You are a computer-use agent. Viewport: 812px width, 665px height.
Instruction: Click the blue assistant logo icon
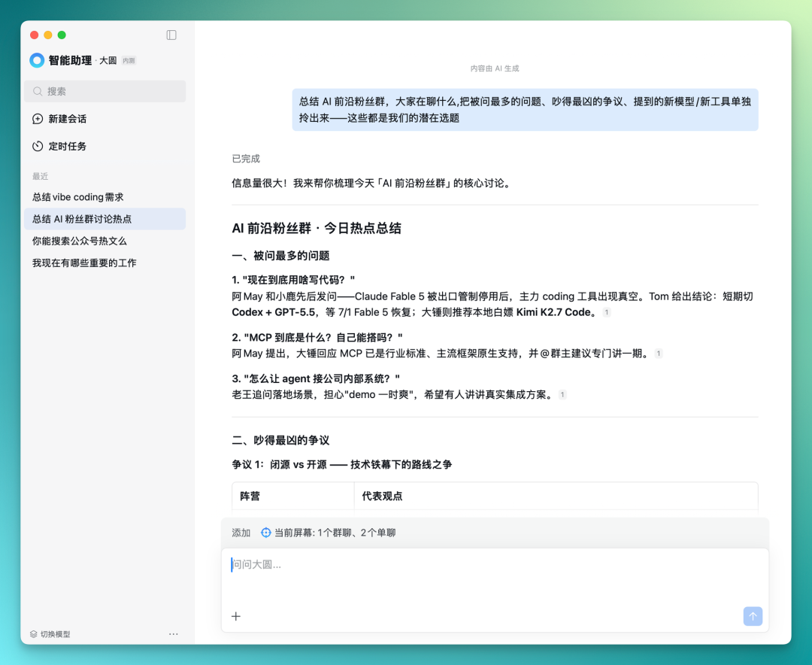point(37,60)
